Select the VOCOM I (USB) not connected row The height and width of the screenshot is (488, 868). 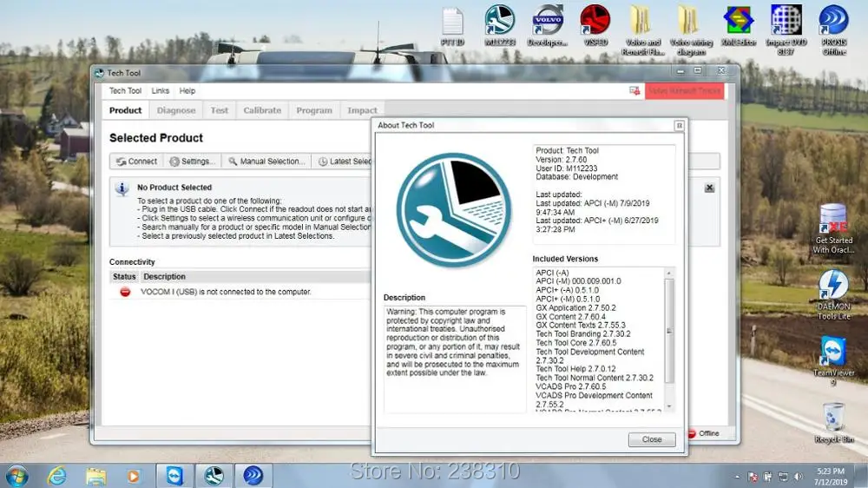(240, 292)
